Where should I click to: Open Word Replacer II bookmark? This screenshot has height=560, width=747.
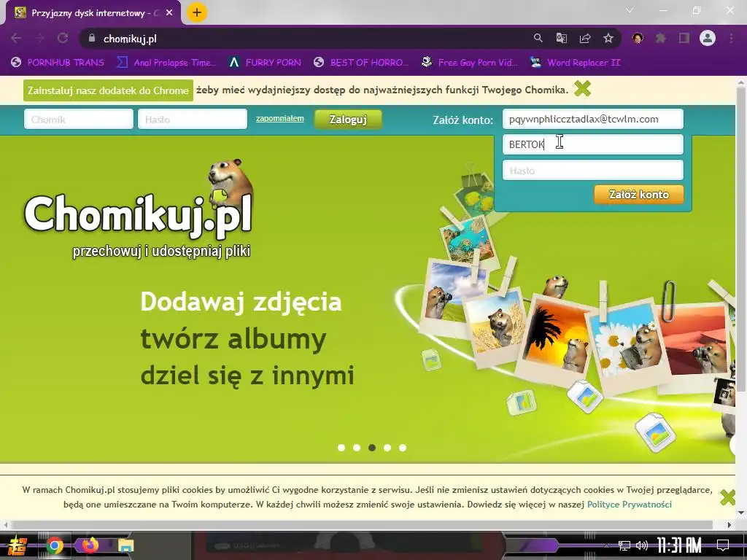click(575, 63)
